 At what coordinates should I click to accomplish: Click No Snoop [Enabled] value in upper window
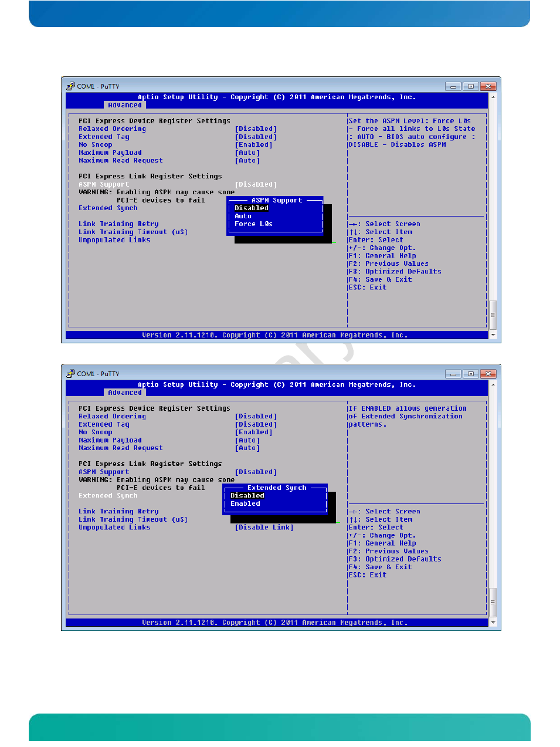tap(253, 144)
